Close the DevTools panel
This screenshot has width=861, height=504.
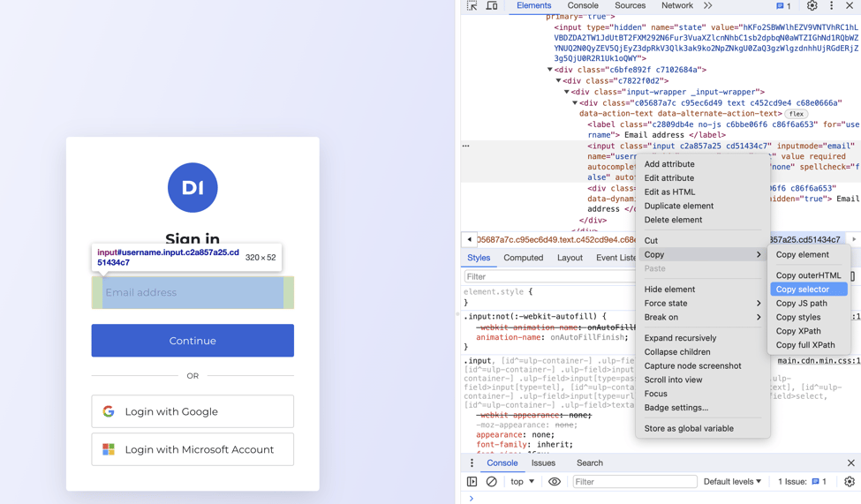click(849, 5)
